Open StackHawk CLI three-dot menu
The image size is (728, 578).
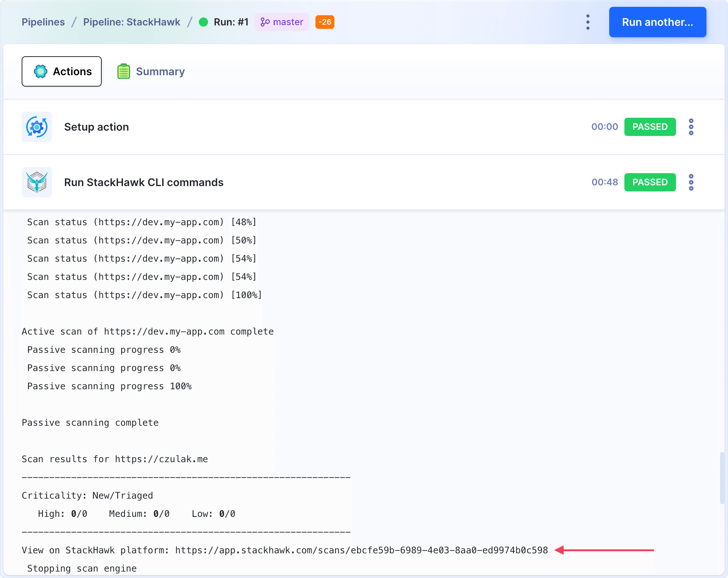pos(691,182)
